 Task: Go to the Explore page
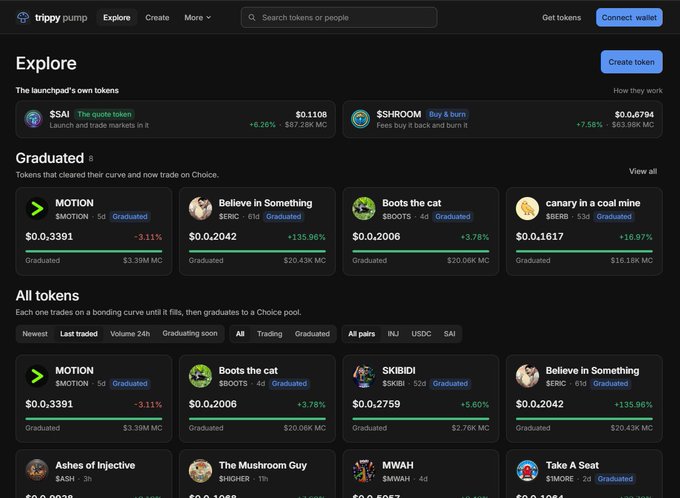pyautogui.click(x=117, y=17)
